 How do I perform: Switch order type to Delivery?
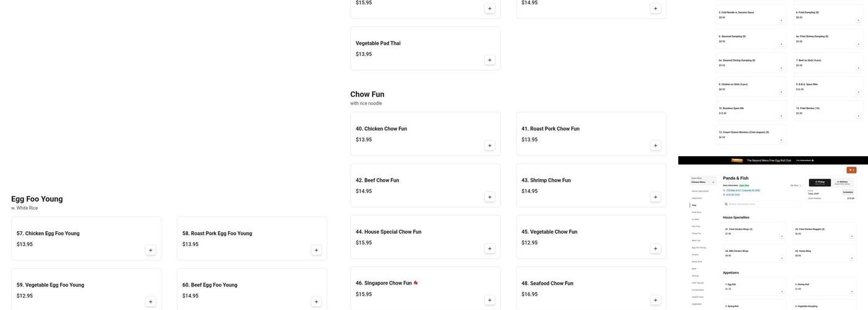point(843,182)
